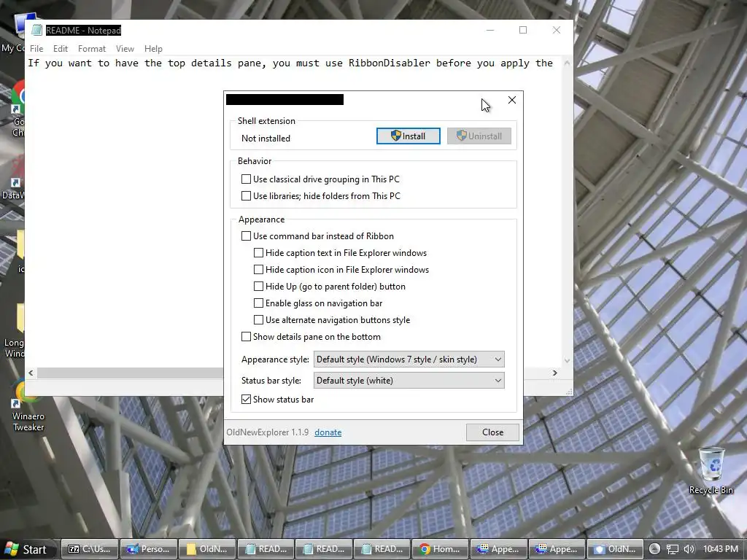
Task: Maximize the README Notepad window
Action: [523, 30]
